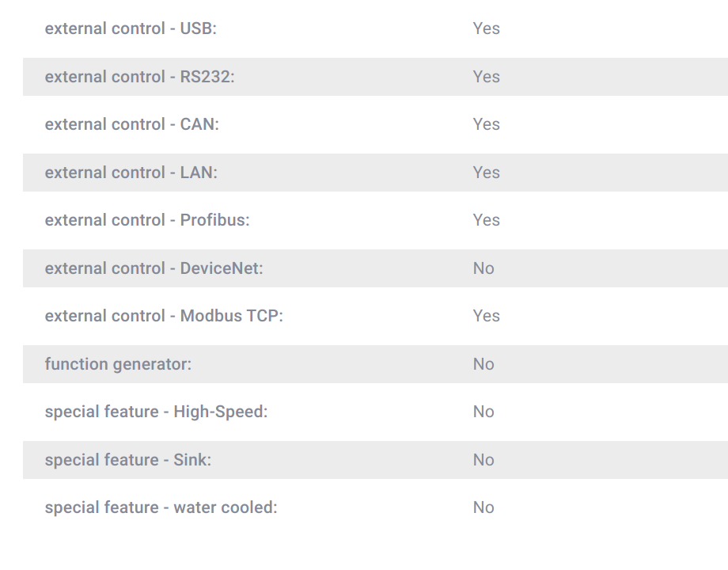Image resolution: width=728 pixels, height=570 pixels.
Task: Click the Yes value for CAN
Action: tap(486, 124)
